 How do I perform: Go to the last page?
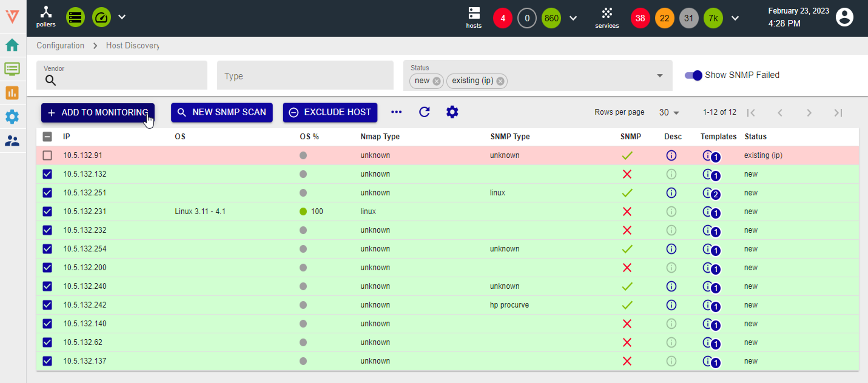838,112
